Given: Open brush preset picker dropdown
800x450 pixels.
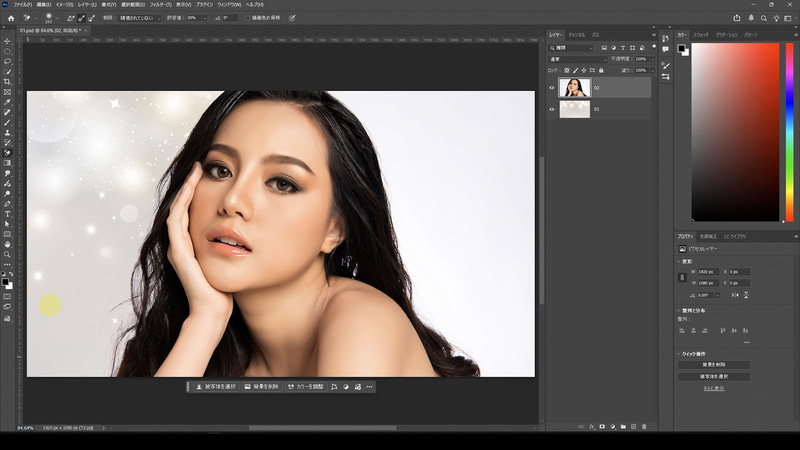Looking at the screenshot, I should pos(57,18).
